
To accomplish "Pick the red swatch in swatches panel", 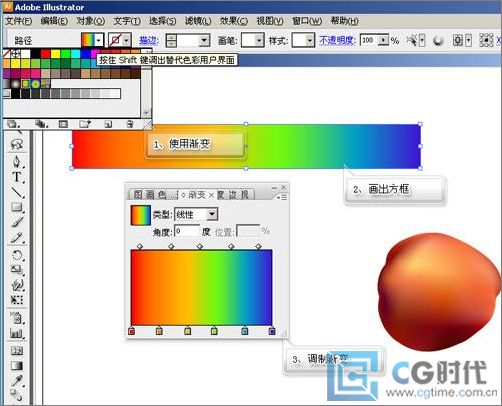I will (45, 53).
